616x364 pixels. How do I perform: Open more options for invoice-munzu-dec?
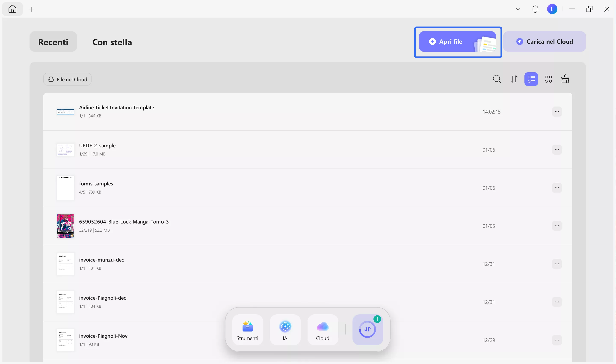(557, 264)
